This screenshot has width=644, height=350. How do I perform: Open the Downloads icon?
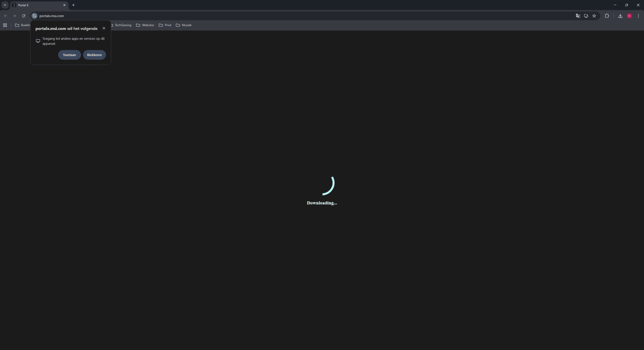pos(620,16)
